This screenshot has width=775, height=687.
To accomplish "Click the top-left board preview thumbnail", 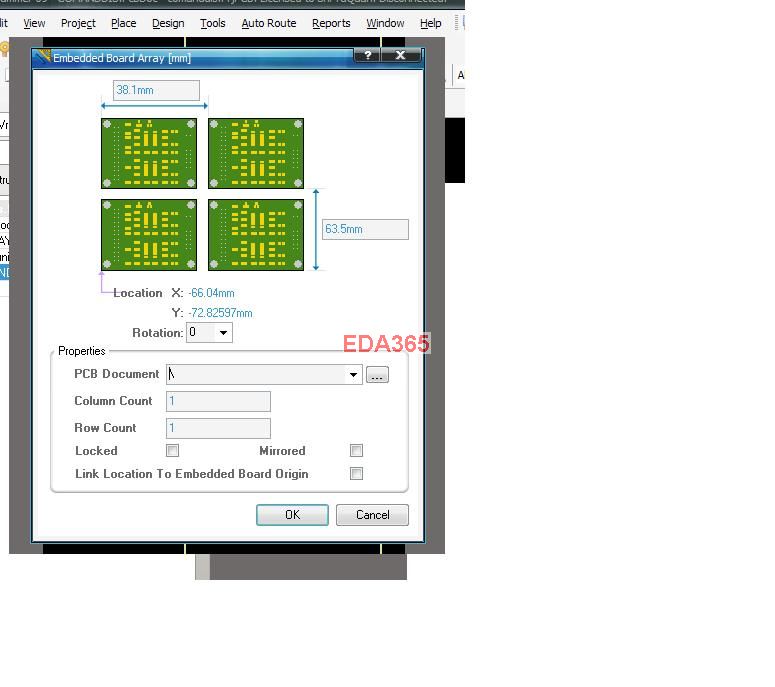I will point(149,153).
